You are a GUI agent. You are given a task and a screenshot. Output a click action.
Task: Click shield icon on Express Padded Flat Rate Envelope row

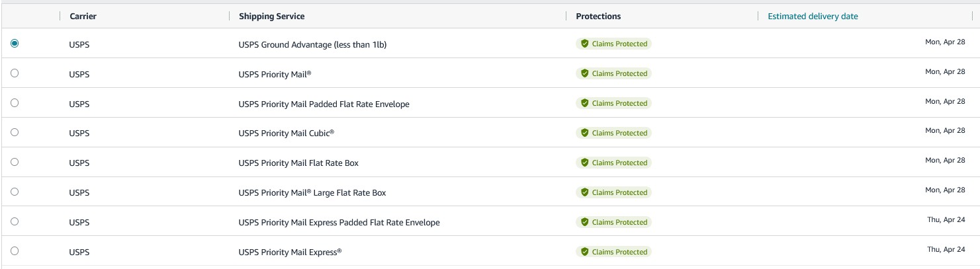click(584, 222)
